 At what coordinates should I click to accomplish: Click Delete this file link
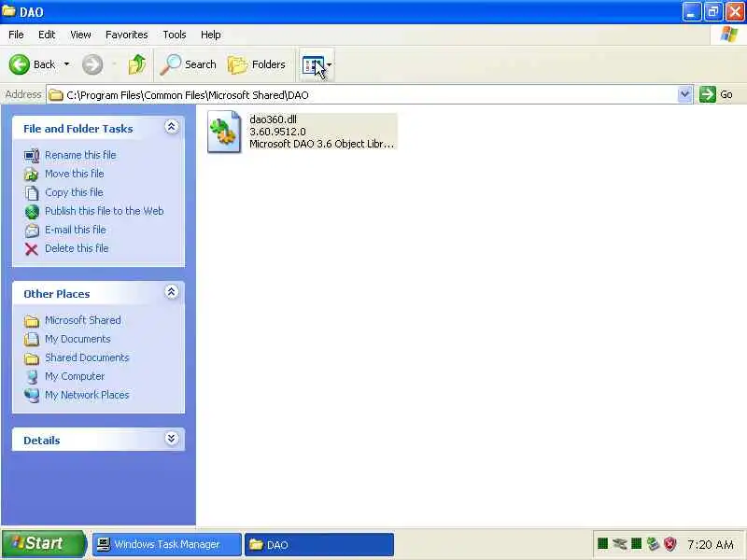[x=77, y=247]
